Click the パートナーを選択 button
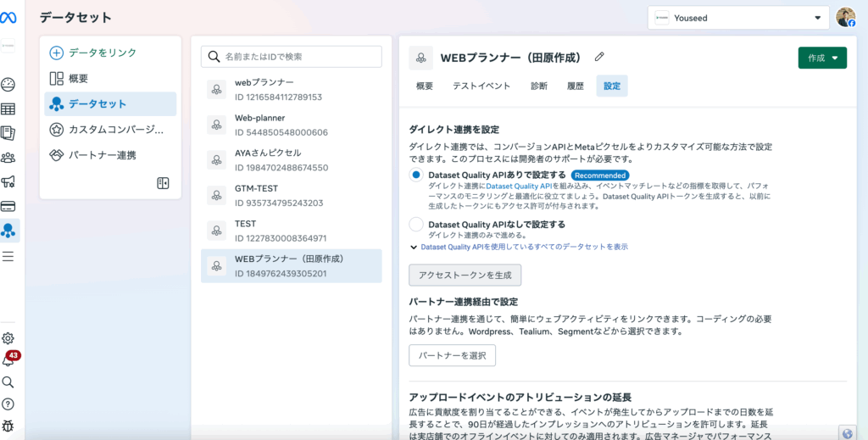This screenshot has height=440, width=868. pyautogui.click(x=452, y=355)
